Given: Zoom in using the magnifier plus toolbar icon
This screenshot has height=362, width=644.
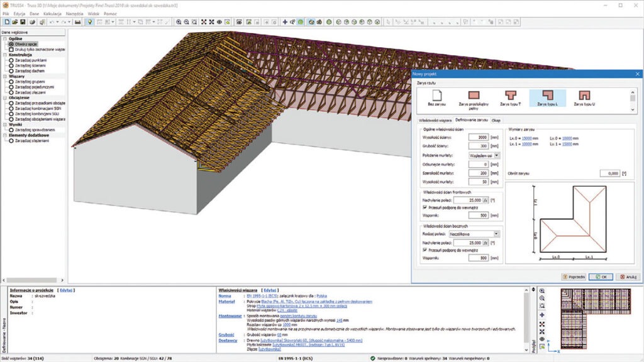Looking at the screenshot, I should pyautogui.click(x=179, y=22).
